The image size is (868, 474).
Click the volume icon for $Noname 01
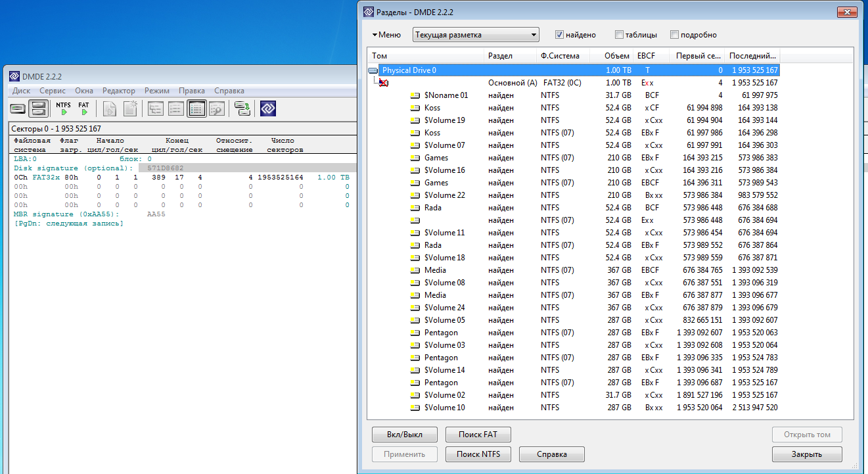click(x=415, y=95)
